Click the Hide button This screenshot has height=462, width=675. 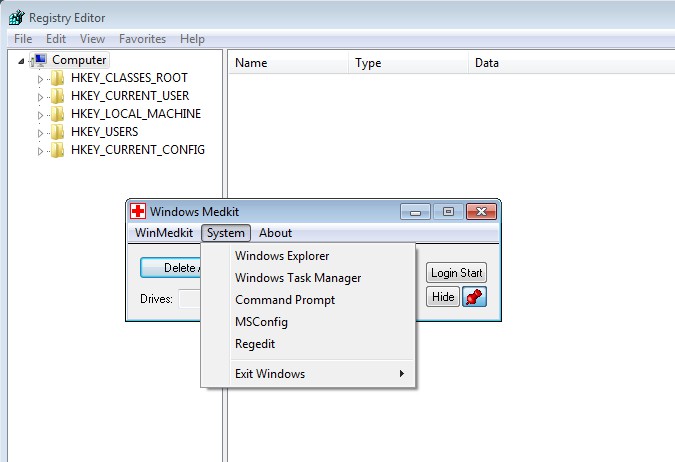(443, 297)
